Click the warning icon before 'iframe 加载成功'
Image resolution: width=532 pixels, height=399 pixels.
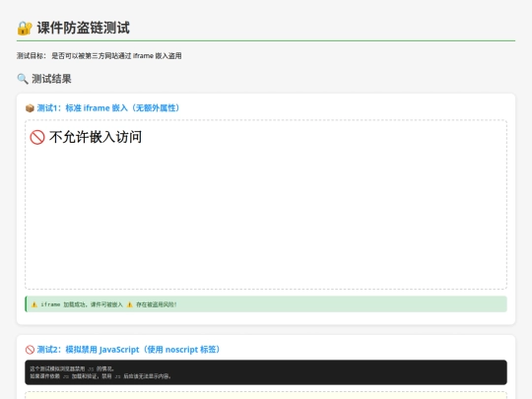click(34, 304)
